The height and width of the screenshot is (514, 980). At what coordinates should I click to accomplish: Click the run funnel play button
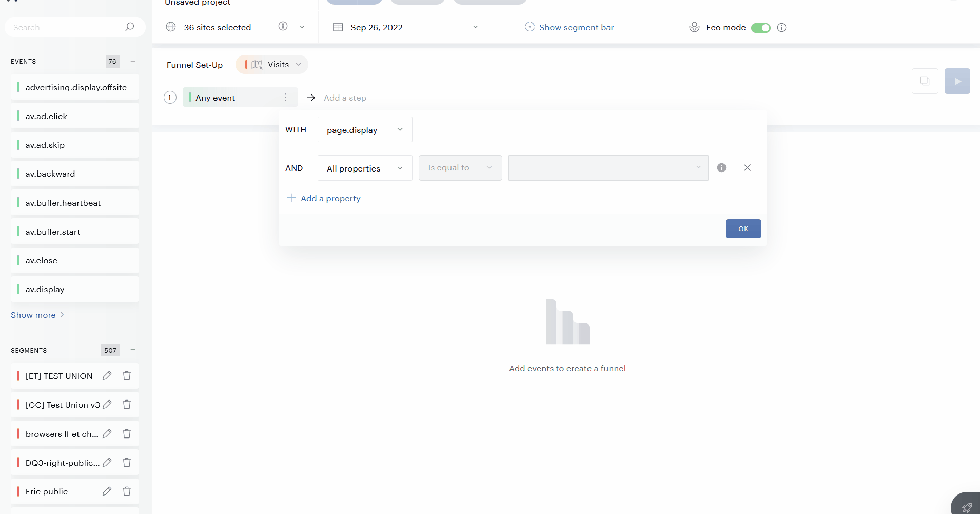957,81
